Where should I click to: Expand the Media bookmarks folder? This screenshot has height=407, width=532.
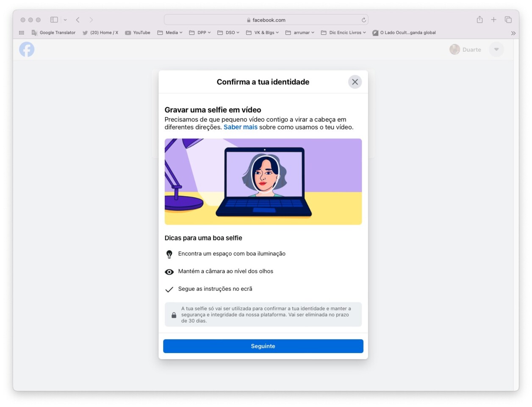pos(171,32)
